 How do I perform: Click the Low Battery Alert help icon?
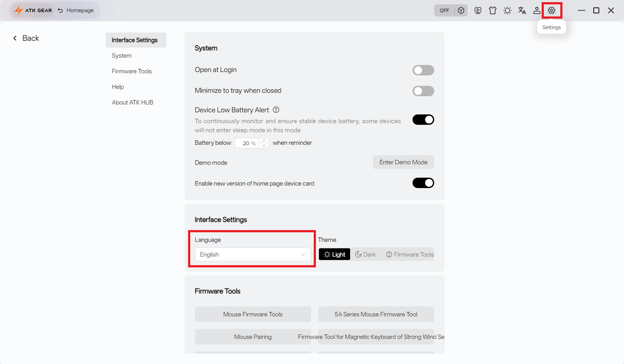(276, 110)
